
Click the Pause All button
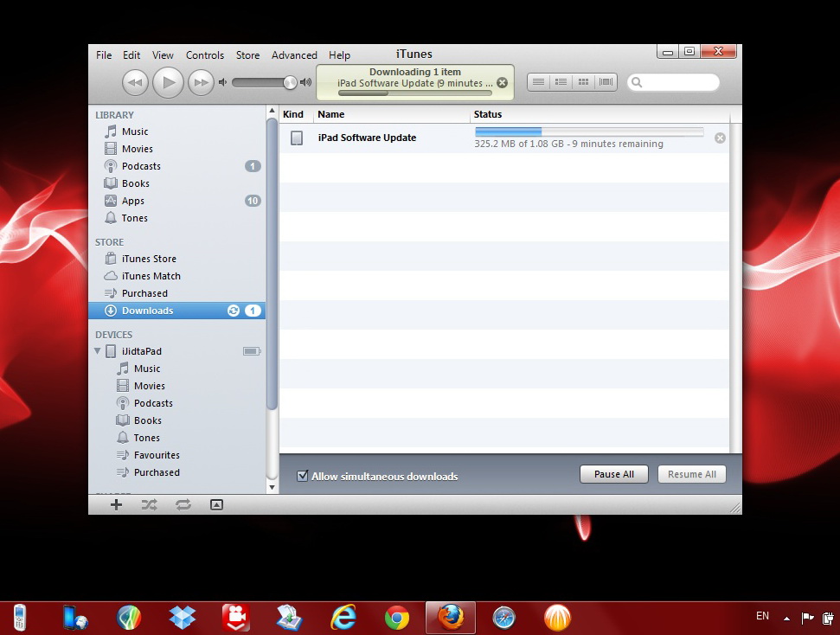click(614, 474)
